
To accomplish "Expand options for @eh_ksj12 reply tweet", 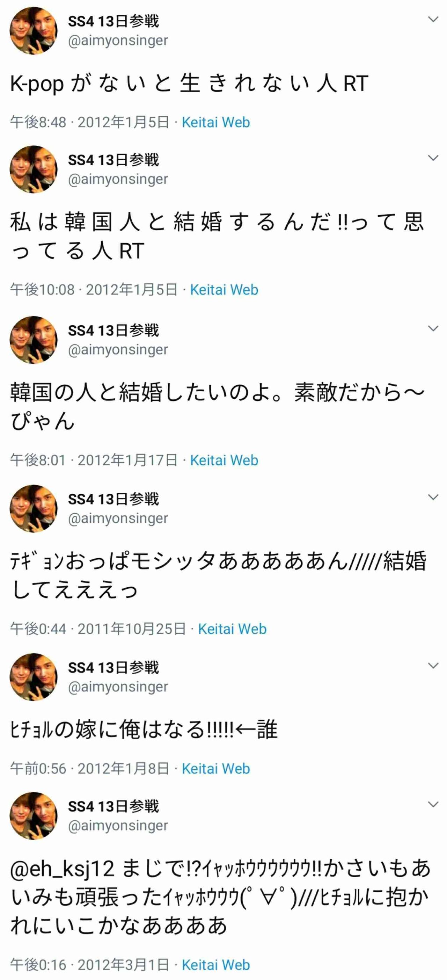I will coord(433,805).
